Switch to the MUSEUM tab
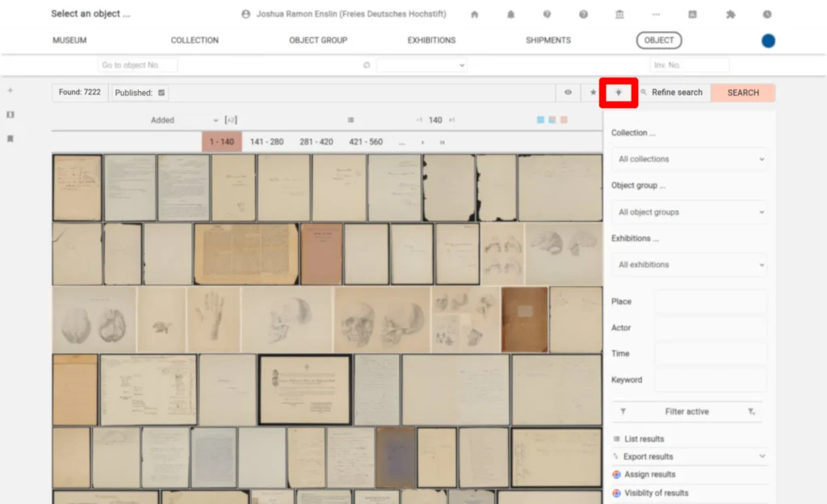Image resolution: width=827 pixels, height=504 pixels. click(x=69, y=40)
